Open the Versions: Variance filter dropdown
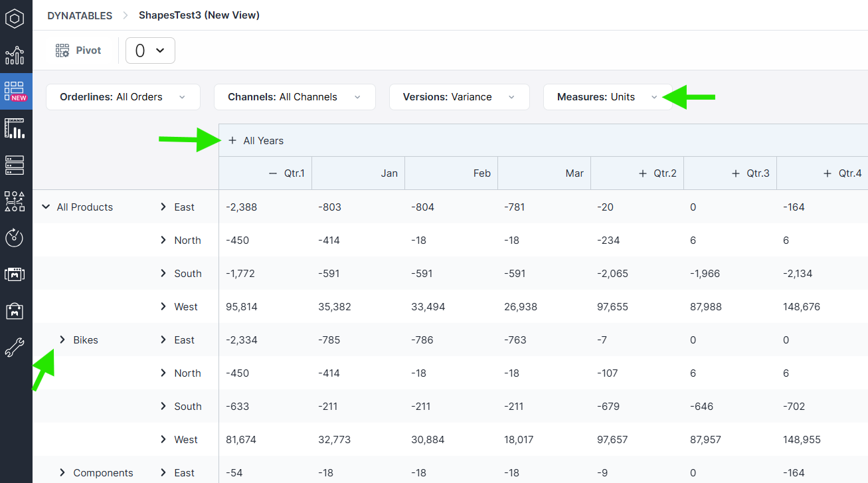 (459, 97)
